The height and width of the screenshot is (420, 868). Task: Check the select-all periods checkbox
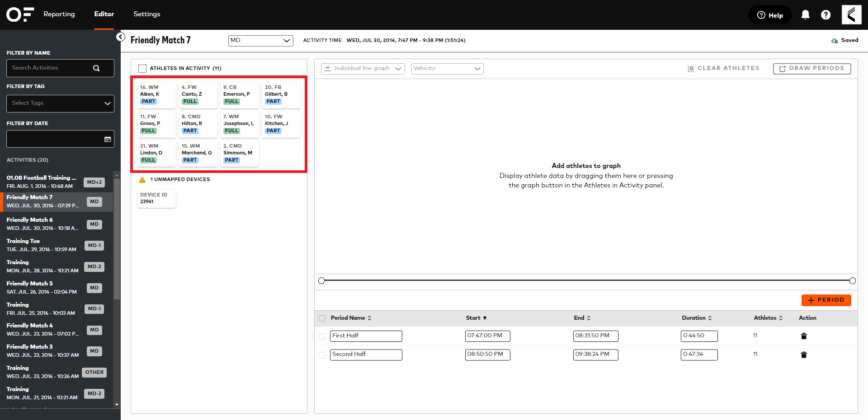pos(322,318)
